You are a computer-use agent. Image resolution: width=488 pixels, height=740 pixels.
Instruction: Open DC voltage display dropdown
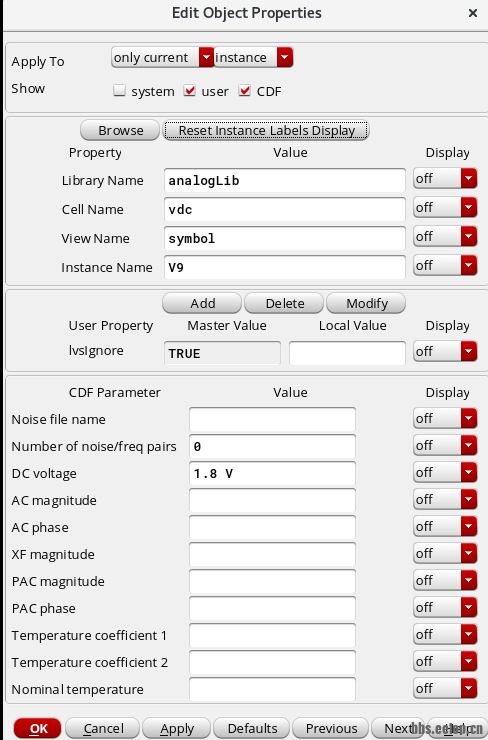click(x=445, y=472)
